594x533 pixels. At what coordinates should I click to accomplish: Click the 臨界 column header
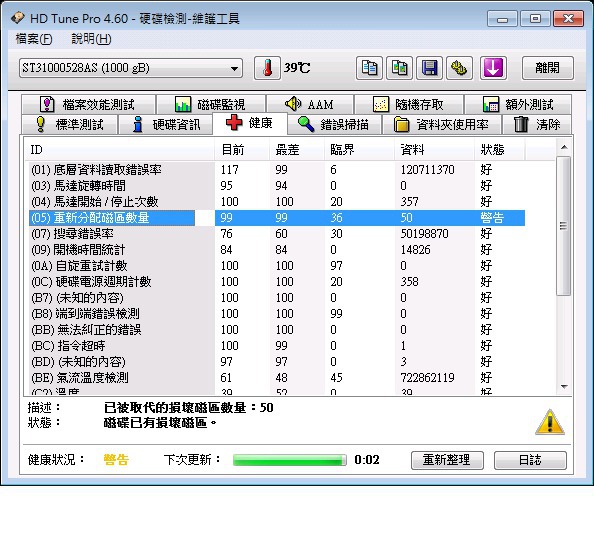coord(359,150)
